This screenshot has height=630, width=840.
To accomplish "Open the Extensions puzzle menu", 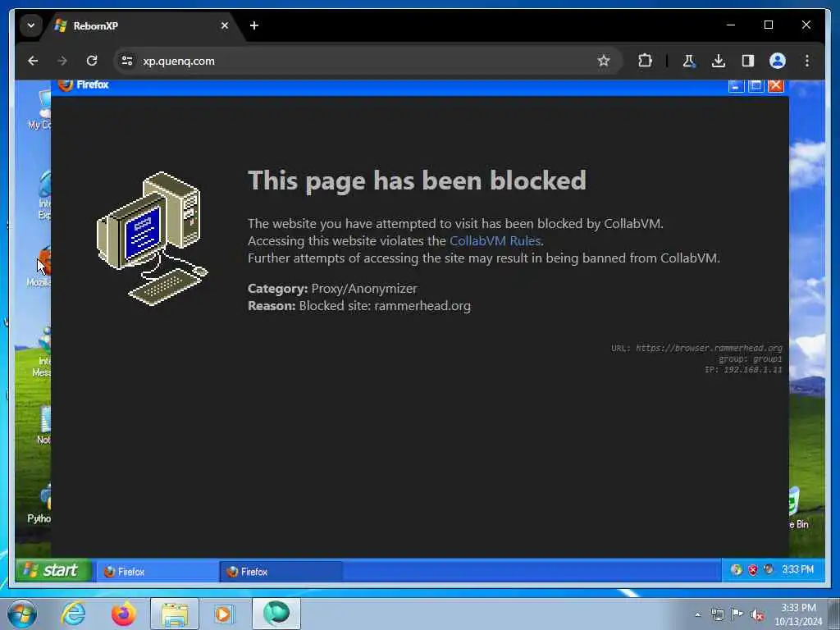I will [x=645, y=61].
